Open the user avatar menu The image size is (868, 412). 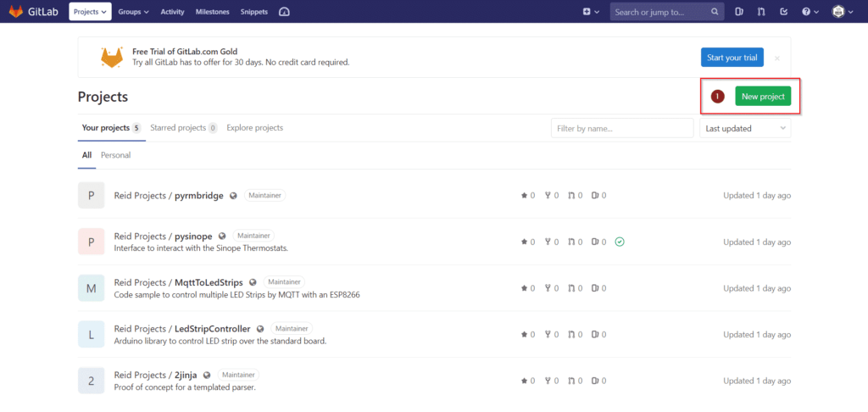point(843,12)
